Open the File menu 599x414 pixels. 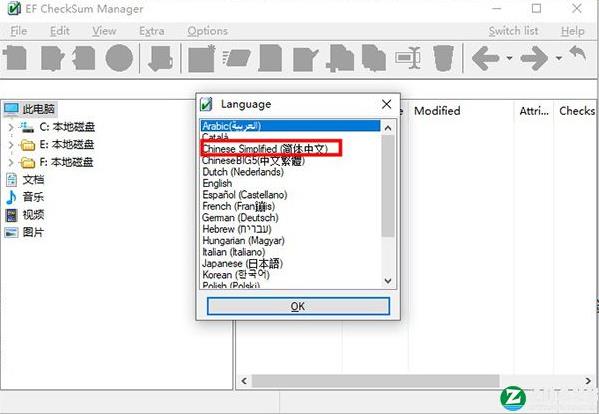19,31
